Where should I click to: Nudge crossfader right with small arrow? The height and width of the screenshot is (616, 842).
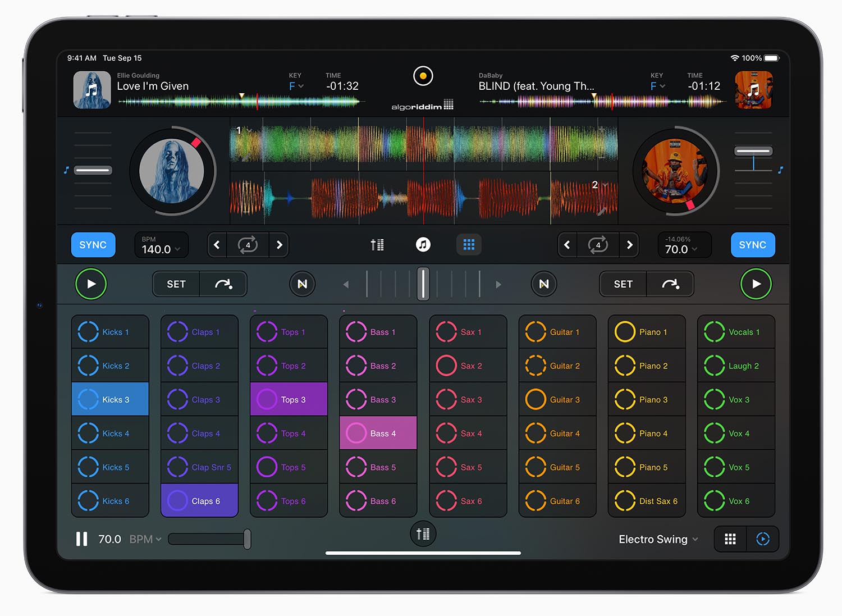[498, 285]
